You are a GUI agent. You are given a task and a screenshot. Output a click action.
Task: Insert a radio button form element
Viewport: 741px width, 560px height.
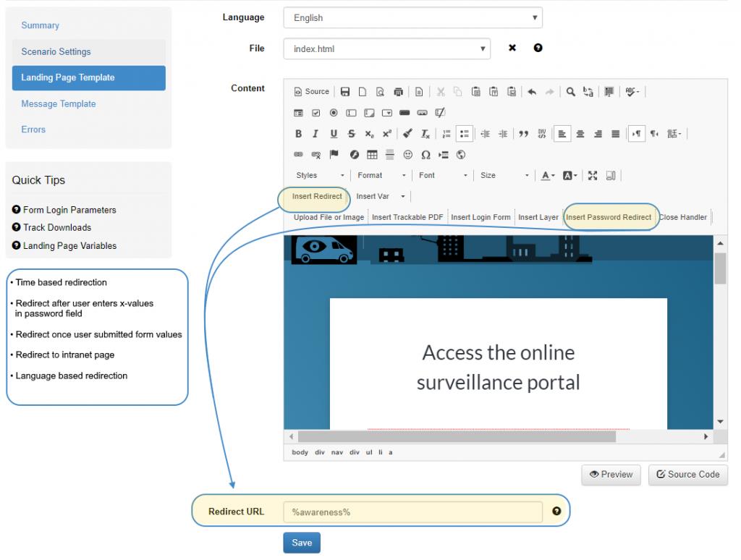[x=334, y=113]
